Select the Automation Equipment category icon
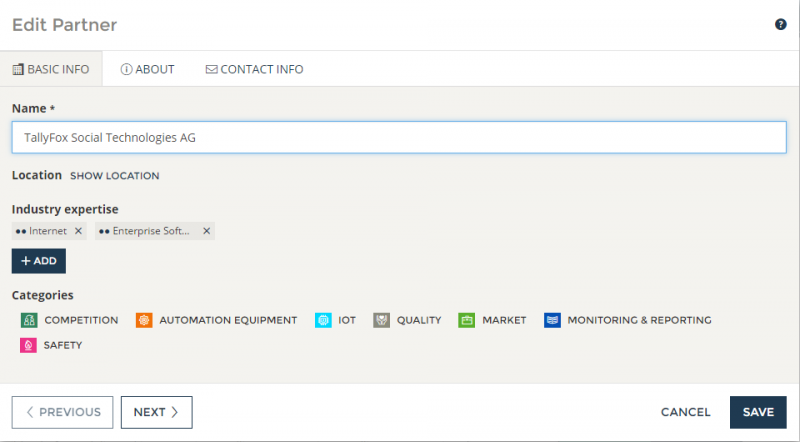Image resolution: width=800 pixels, height=442 pixels. click(144, 320)
